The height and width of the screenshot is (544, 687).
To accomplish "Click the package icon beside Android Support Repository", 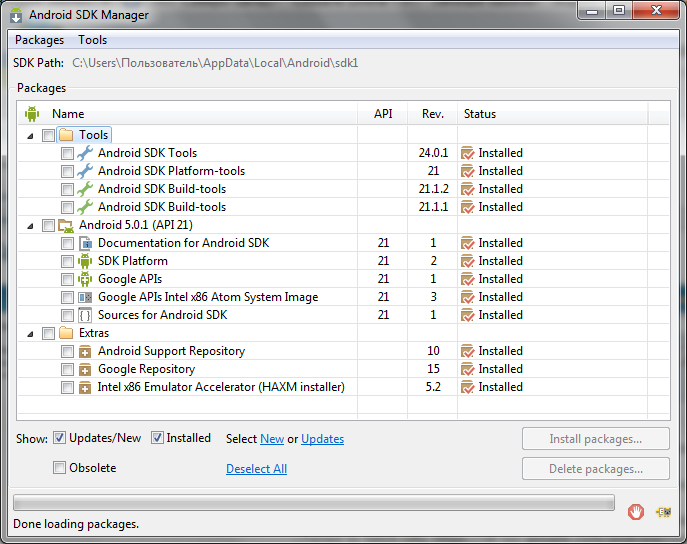I will (85, 351).
